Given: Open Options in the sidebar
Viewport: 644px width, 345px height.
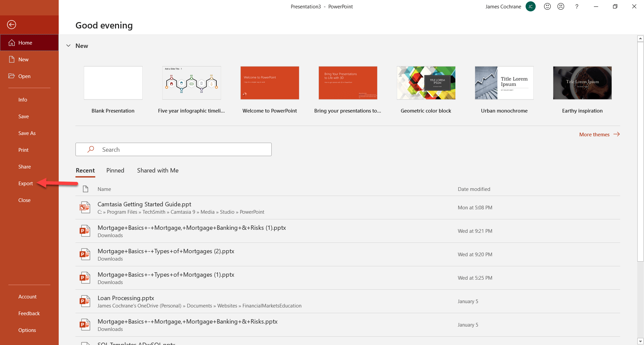Looking at the screenshot, I should (27, 330).
